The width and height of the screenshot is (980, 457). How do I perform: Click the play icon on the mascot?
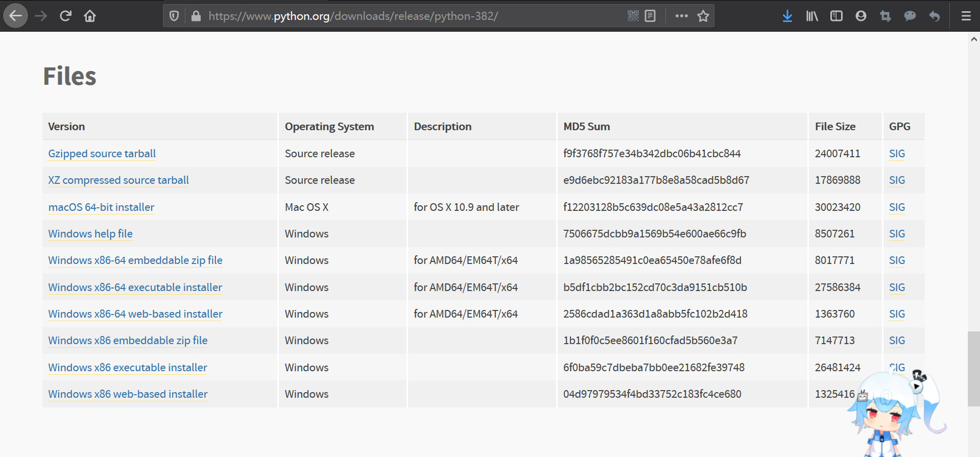[x=917, y=387]
